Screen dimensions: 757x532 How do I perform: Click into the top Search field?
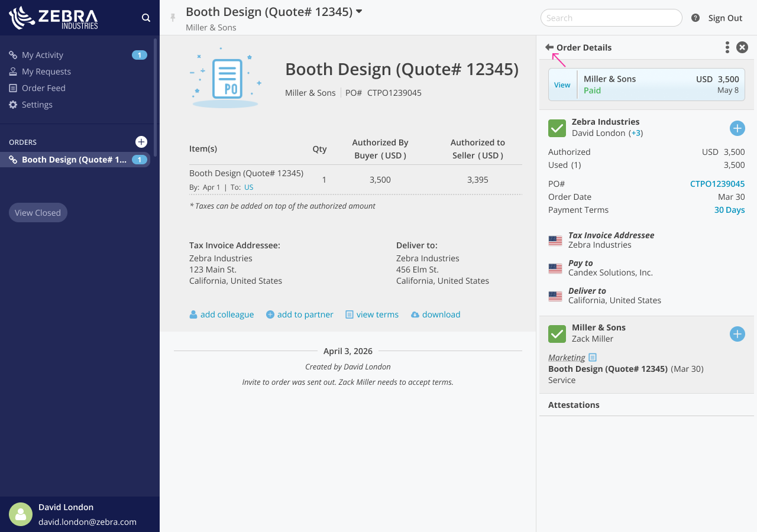pyautogui.click(x=612, y=18)
